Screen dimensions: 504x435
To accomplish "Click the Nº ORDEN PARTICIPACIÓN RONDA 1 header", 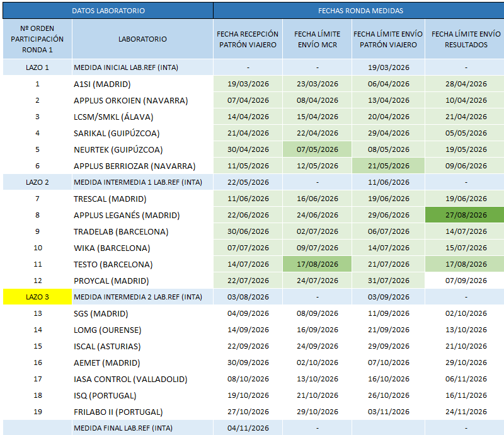I will click(x=37, y=39).
